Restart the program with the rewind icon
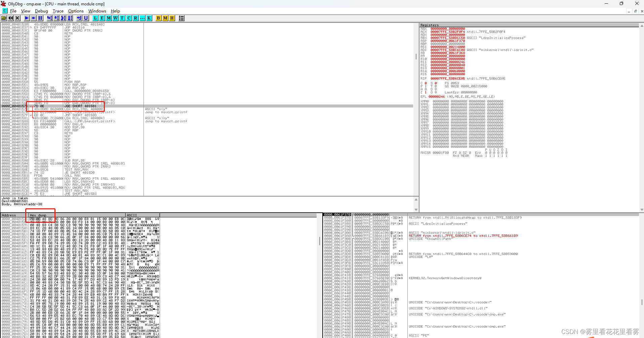 tap(11, 18)
